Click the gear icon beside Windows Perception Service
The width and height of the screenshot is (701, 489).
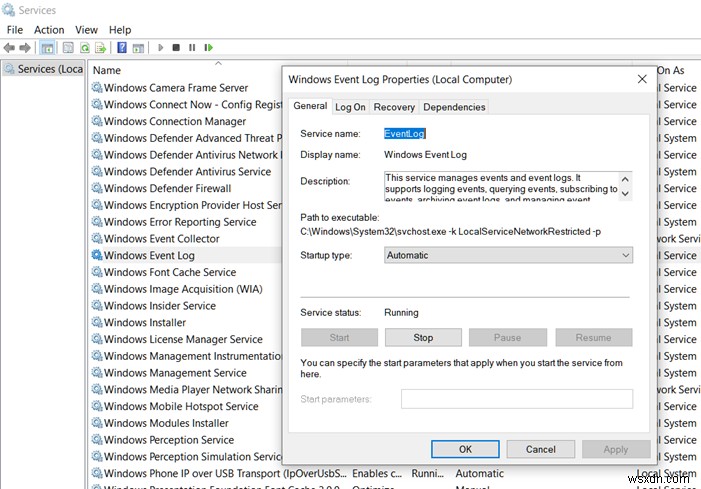(97, 439)
